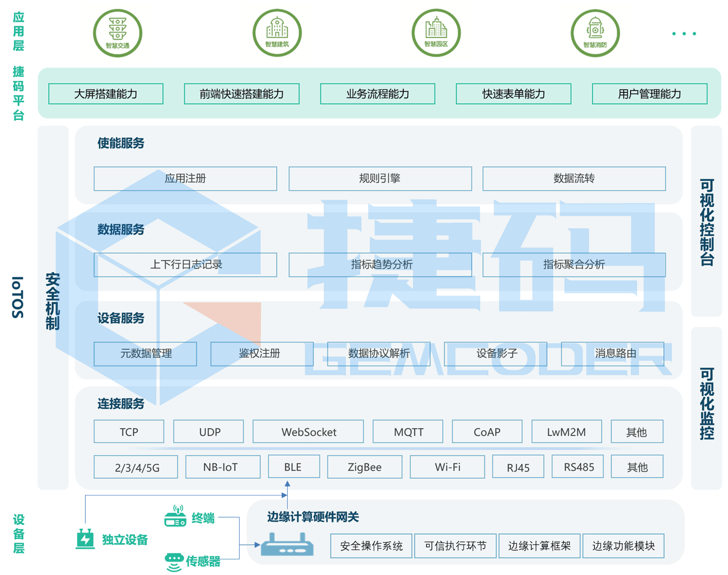Click the 传感器 sensor icon
The width and height of the screenshot is (728, 575).
point(174,558)
